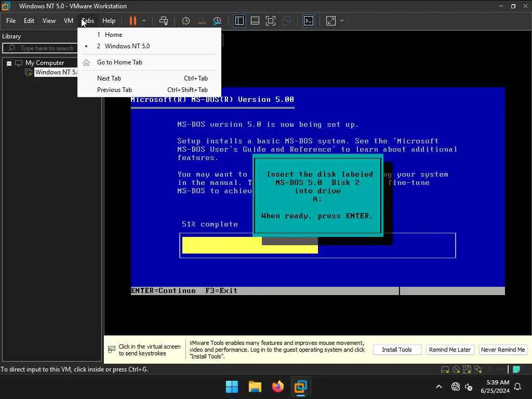
Task: Open the View menu
Action: (x=49, y=21)
